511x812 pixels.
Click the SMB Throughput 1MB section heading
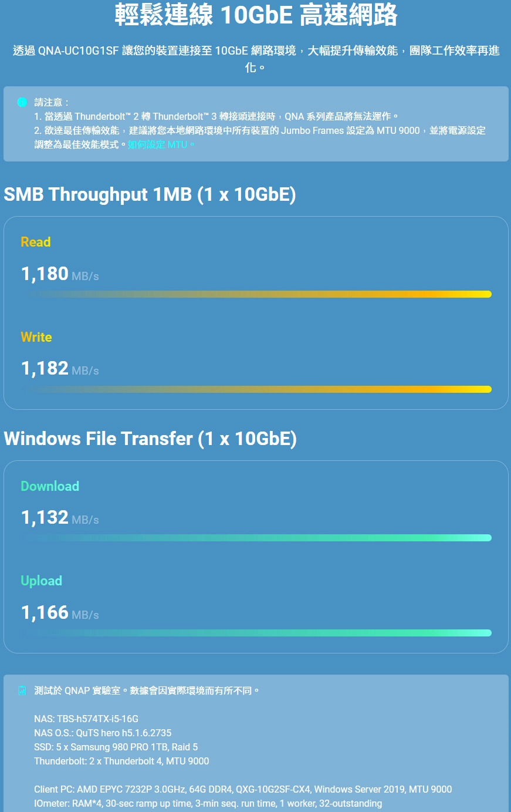pyautogui.click(x=150, y=194)
